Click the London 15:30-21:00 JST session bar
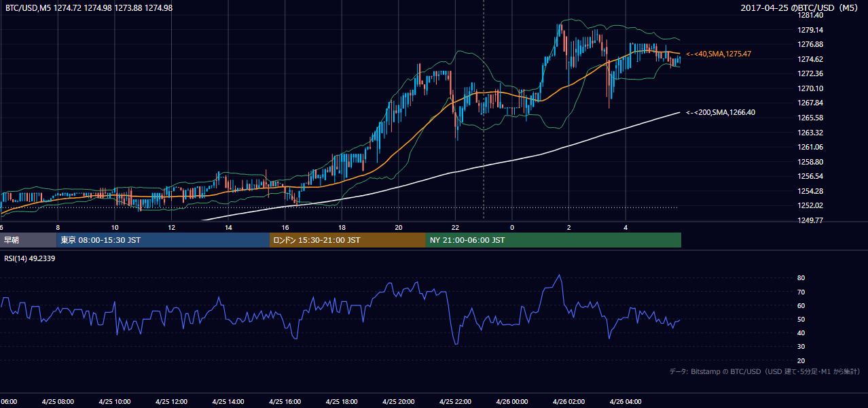868x408 pixels. 348,240
